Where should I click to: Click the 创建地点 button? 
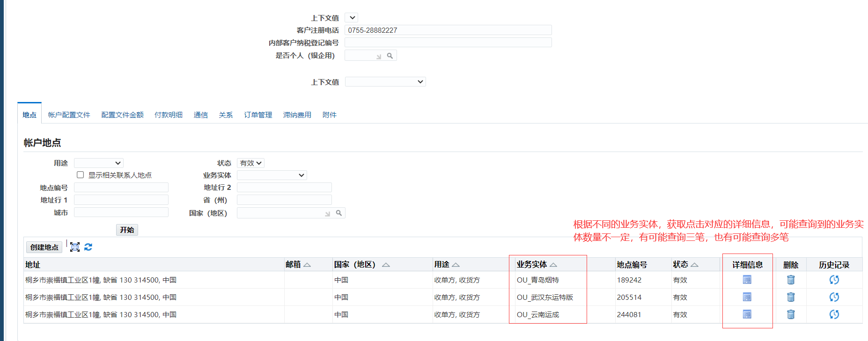click(44, 247)
